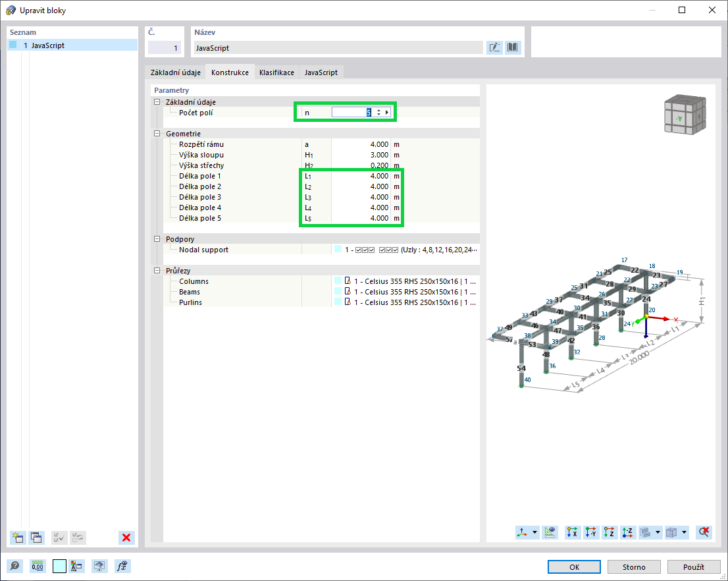Image resolution: width=728 pixels, height=581 pixels.
Task: Create a new block in list
Action: tap(18, 538)
